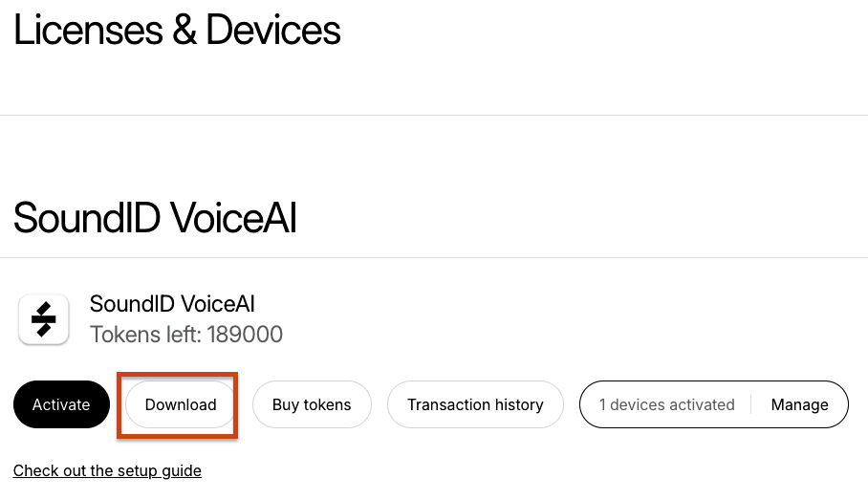Download the SoundID VoiceAI installer
Screen dimensions: 868x500
pyautogui.click(x=181, y=404)
